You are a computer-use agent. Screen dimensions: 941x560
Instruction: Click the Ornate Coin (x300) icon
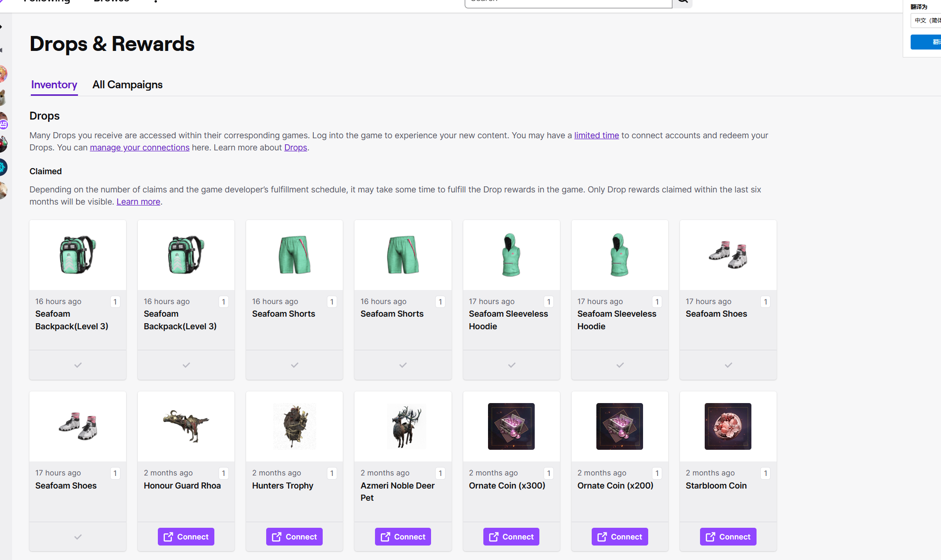[511, 426]
